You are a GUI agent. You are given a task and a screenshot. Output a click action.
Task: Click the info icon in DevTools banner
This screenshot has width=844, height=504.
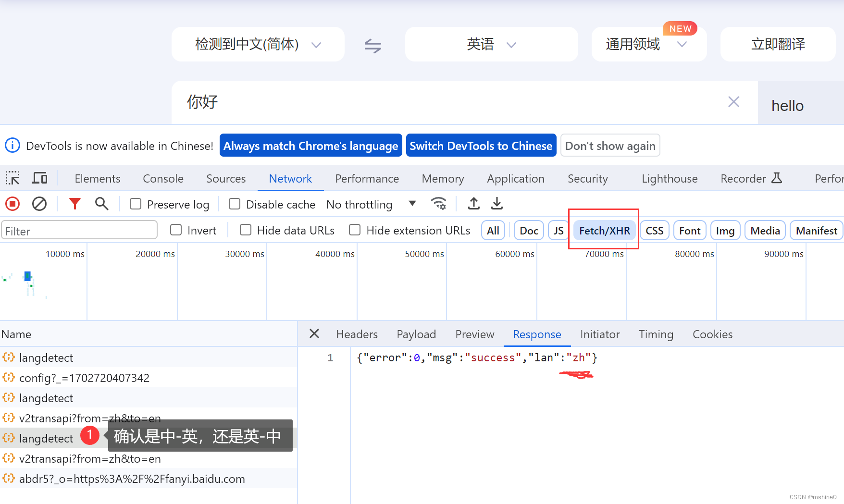(x=12, y=145)
